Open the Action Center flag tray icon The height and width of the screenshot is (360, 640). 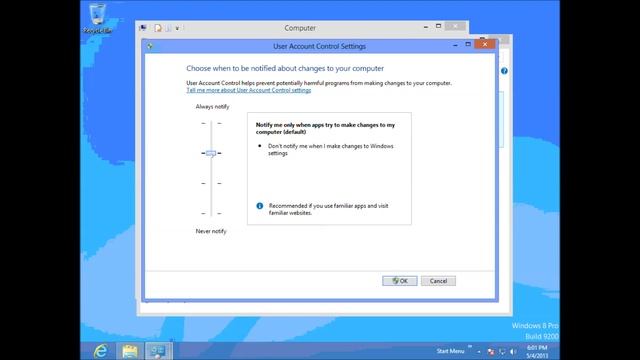click(491, 351)
